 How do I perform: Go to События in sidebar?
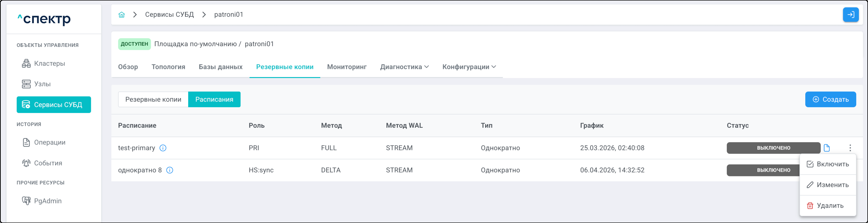[x=48, y=163]
